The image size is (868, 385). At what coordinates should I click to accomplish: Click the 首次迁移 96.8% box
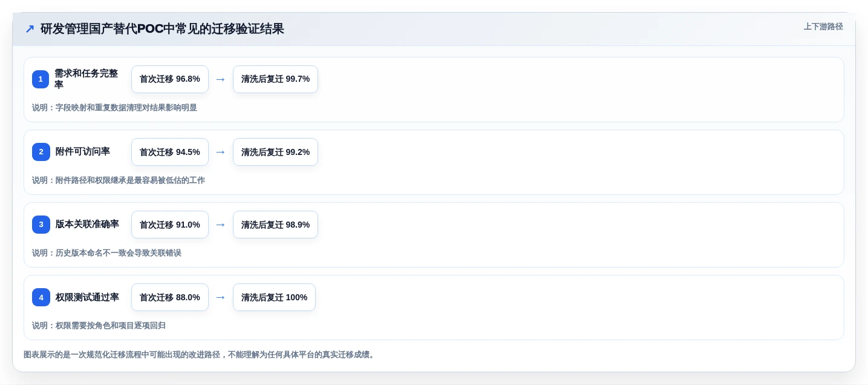[x=170, y=79]
